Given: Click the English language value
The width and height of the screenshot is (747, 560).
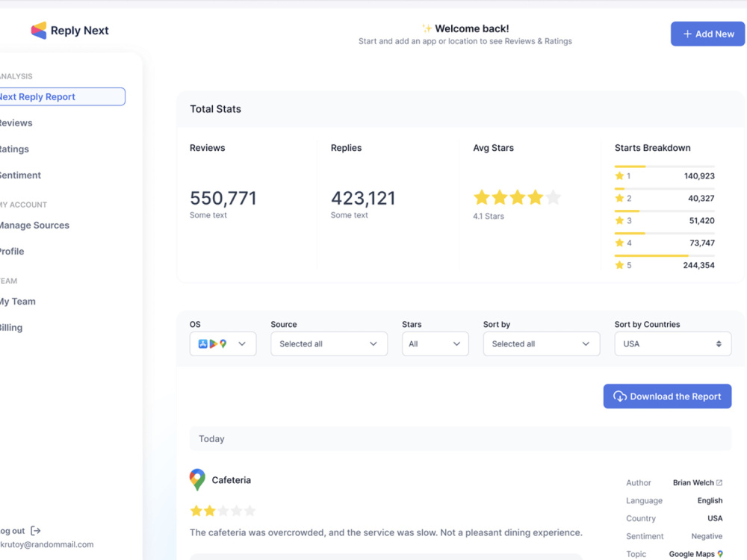Looking at the screenshot, I should coord(710,500).
